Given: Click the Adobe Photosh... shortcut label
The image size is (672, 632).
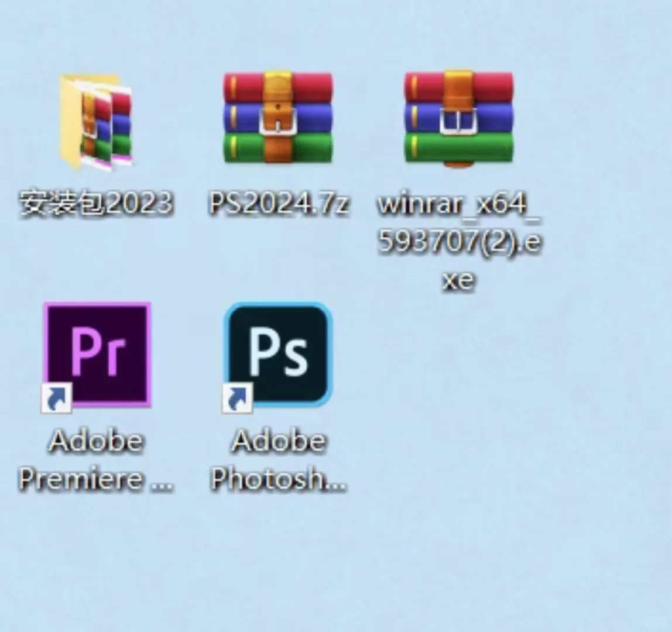Looking at the screenshot, I should pyautogui.click(x=279, y=460).
